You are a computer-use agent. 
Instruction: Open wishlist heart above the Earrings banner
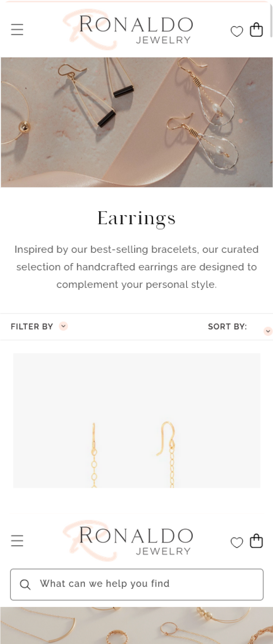(x=237, y=31)
